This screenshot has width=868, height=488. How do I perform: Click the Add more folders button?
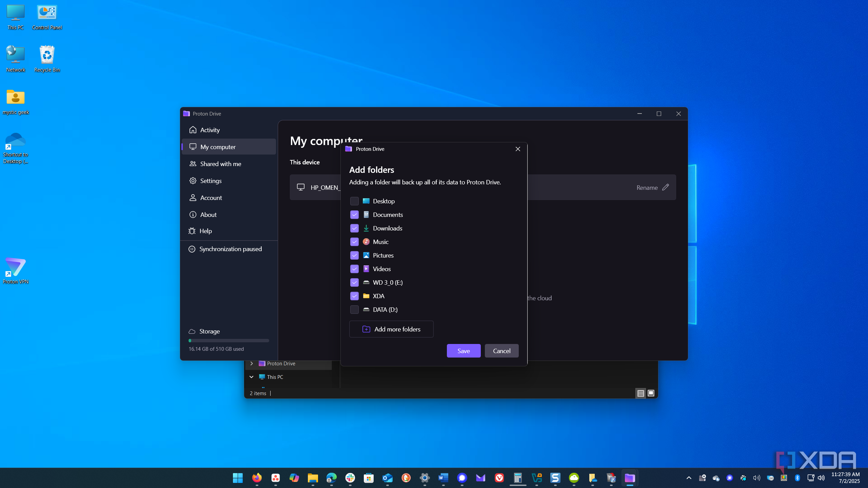(x=391, y=329)
